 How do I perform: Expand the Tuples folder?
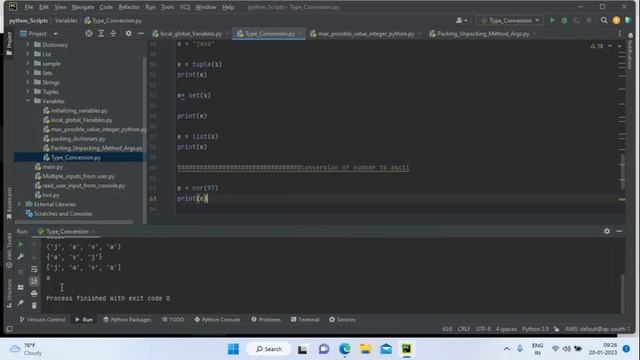(28, 91)
